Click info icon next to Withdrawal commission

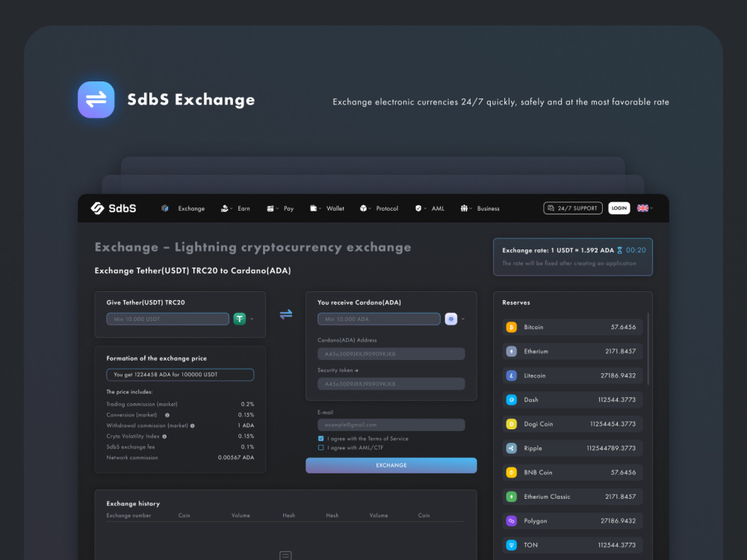(193, 426)
